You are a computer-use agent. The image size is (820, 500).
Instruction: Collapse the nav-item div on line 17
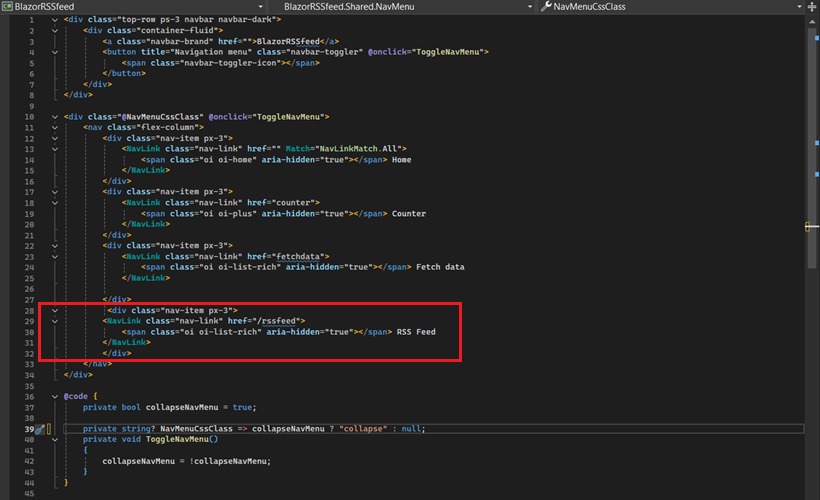54,192
